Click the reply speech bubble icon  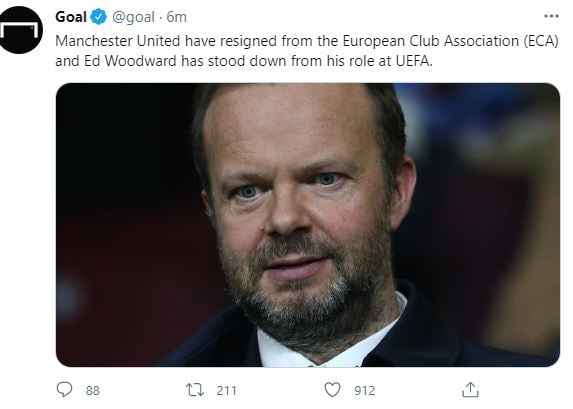[64, 390]
